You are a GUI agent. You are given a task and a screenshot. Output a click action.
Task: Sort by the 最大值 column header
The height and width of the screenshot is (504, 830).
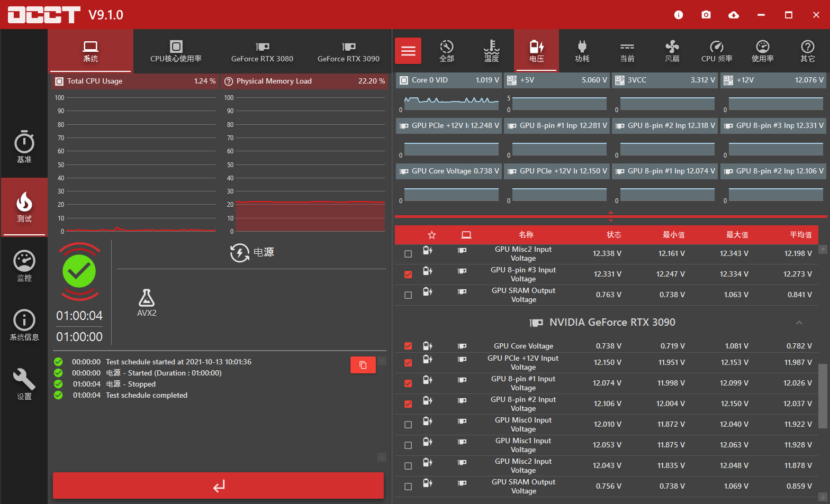coord(736,235)
